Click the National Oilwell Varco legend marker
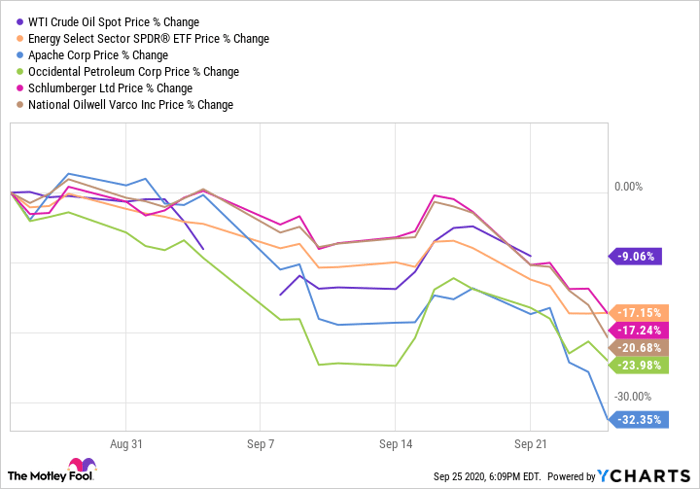 [19, 105]
